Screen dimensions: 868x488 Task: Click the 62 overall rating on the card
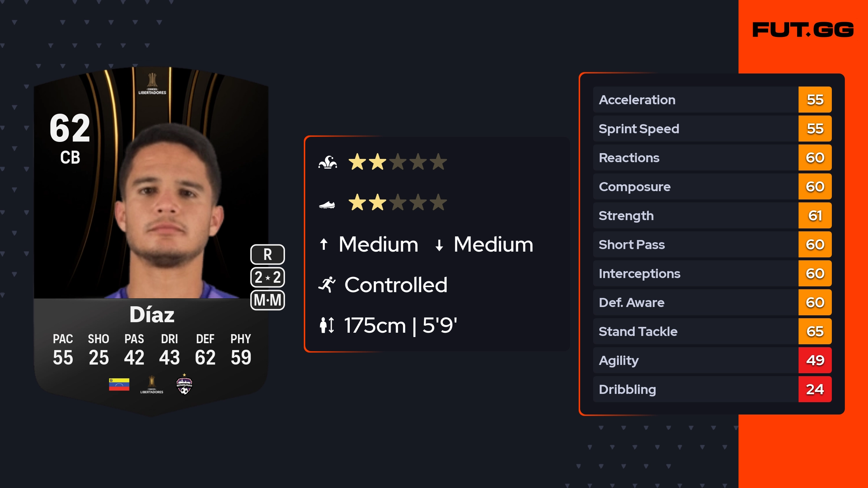tap(70, 128)
